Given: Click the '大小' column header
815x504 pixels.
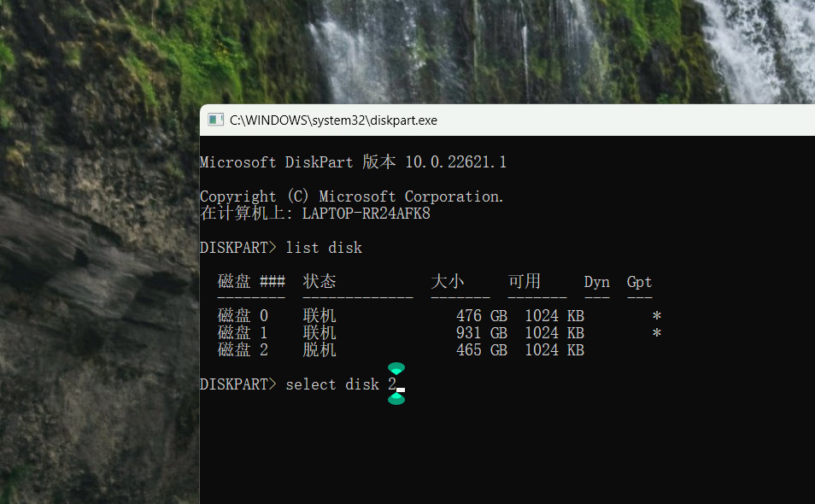Looking at the screenshot, I should pos(448,282).
